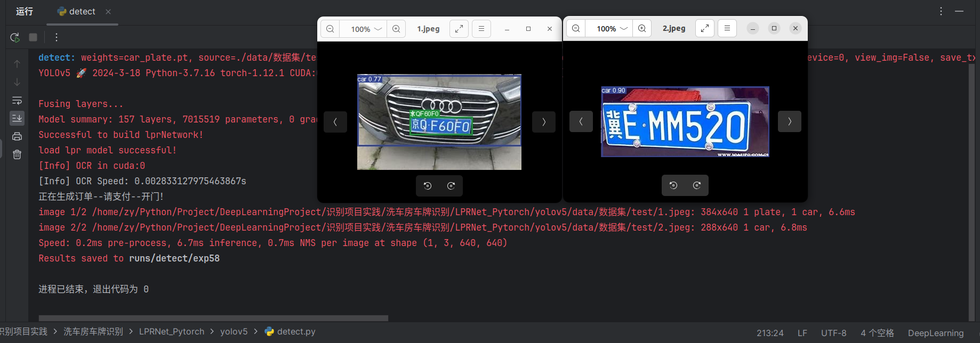Minimize the 2.jpeg viewer window
The height and width of the screenshot is (343, 980).
[x=753, y=29]
